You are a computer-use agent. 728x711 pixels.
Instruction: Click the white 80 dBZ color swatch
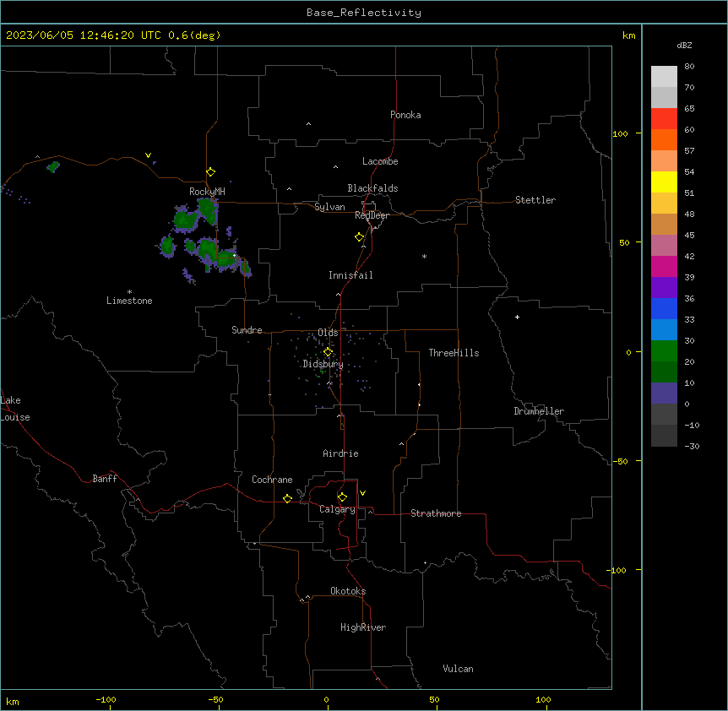(664, 77)
